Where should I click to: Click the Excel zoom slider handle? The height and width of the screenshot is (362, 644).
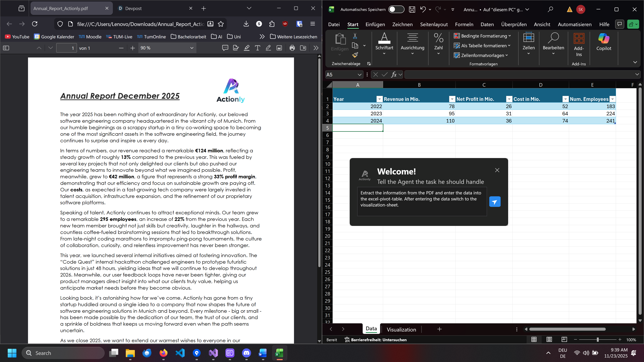pos(598,340)
